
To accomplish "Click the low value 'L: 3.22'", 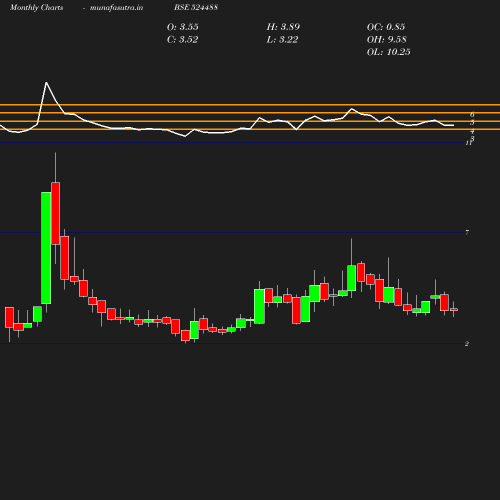I will [x=282, y=39].
